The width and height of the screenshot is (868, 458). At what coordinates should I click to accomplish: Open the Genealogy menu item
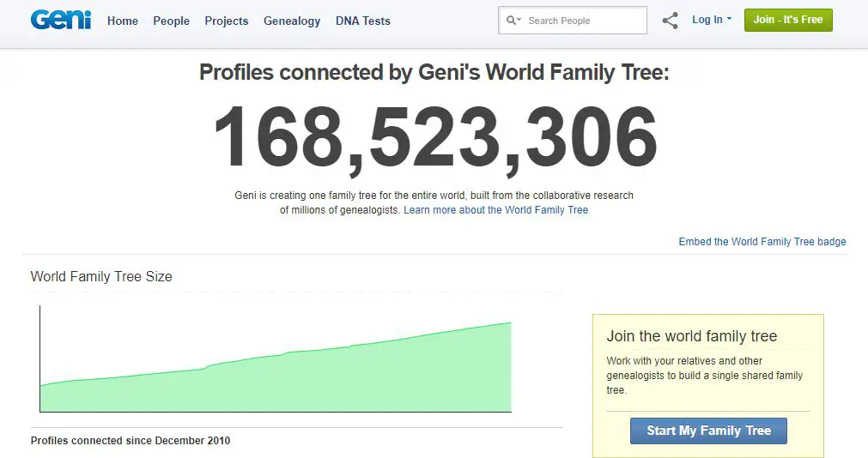(x=292, y=21)
